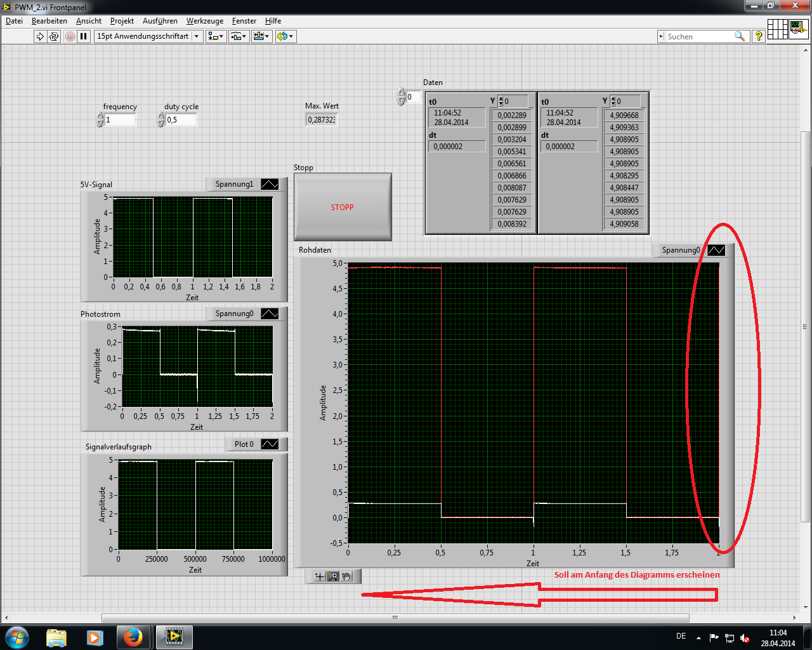Click Spannung1 plot legend line sample

tap(270, 184)
